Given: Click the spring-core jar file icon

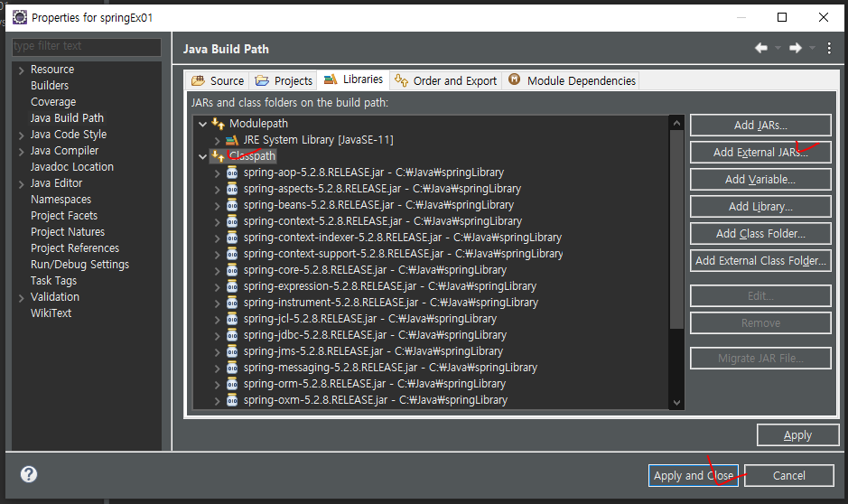Looking at the screenshot, I should click(232, 270).
